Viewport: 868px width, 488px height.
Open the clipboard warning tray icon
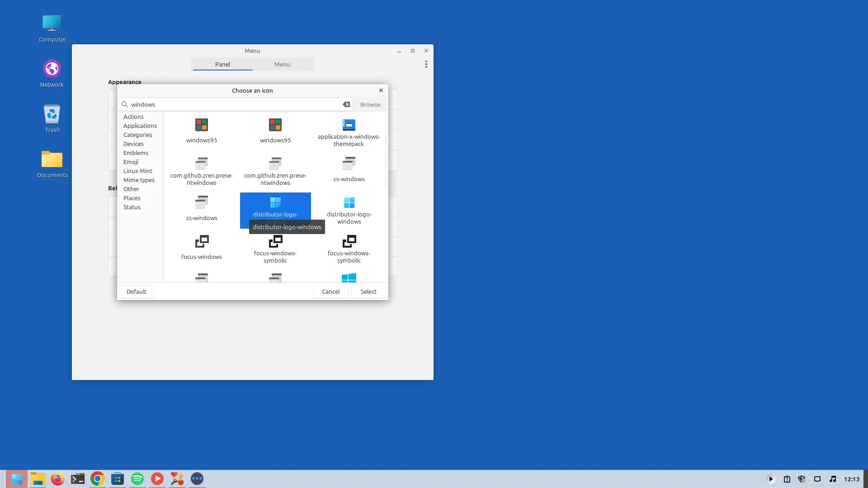tap(787, 479)
